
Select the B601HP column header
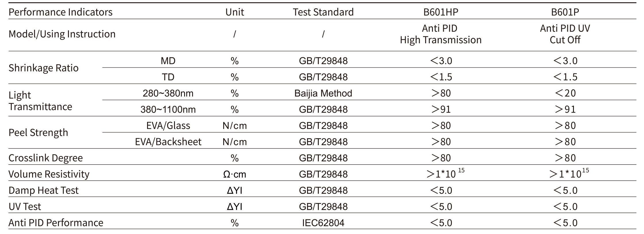(441, 12)
